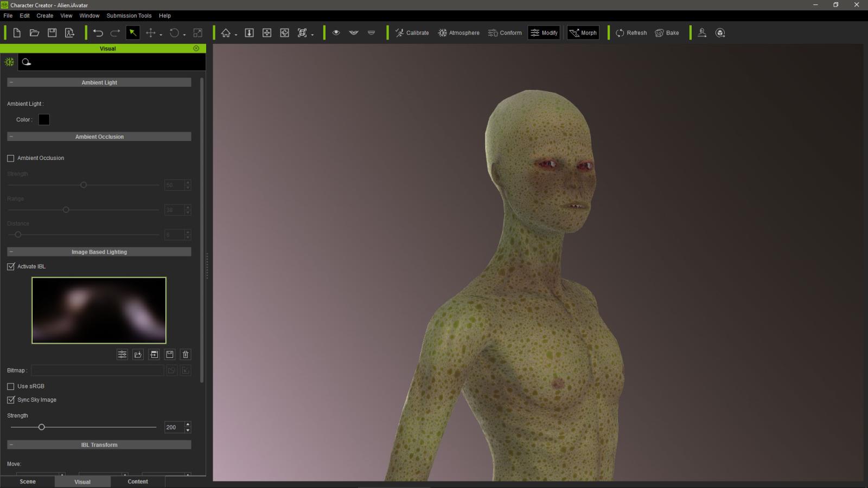Disable Sync Sky Image checkbox
This screenshot has height=488, width=868.
pyautogui.click(x=11, y=400)
